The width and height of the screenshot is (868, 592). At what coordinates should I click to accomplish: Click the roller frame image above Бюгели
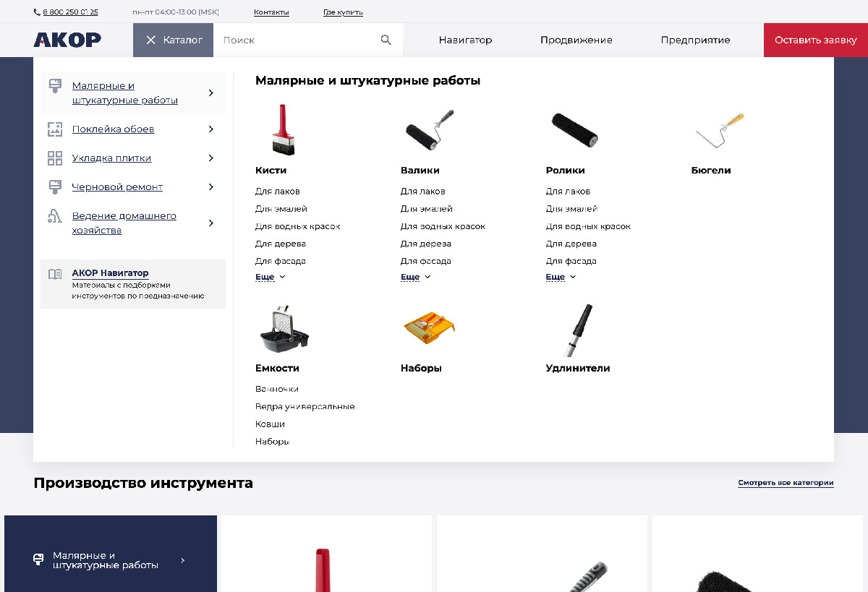pyautogui.click(x=719, y=131)
